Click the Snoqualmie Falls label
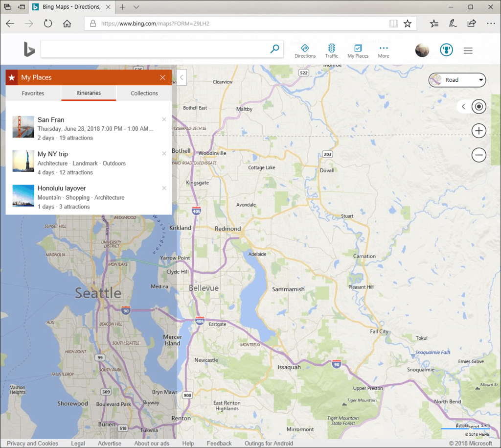The height and width of the screenshot is (448, 501). click(433, 353)
